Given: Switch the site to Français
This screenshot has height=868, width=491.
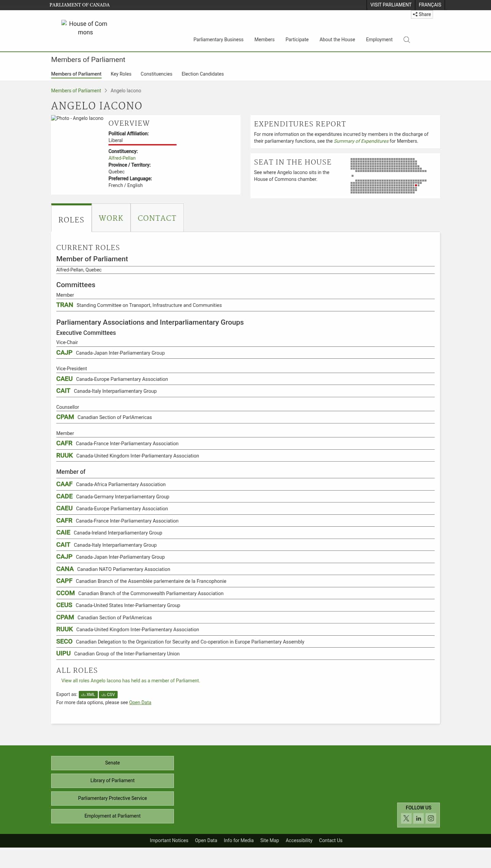Looking at the screenshot, I should point(430,5).
